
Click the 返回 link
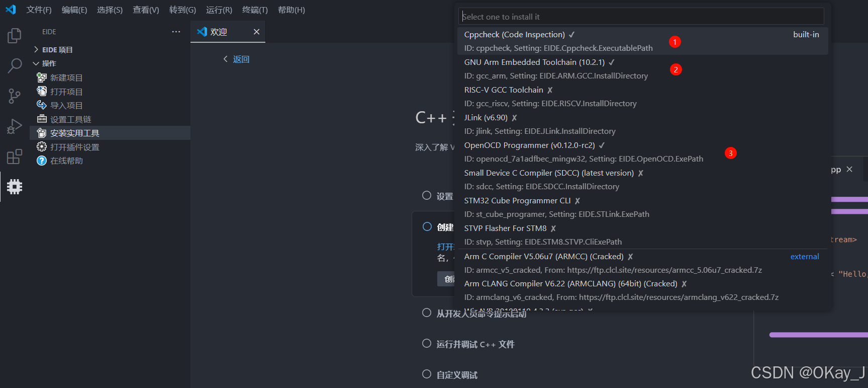(241, 59)
